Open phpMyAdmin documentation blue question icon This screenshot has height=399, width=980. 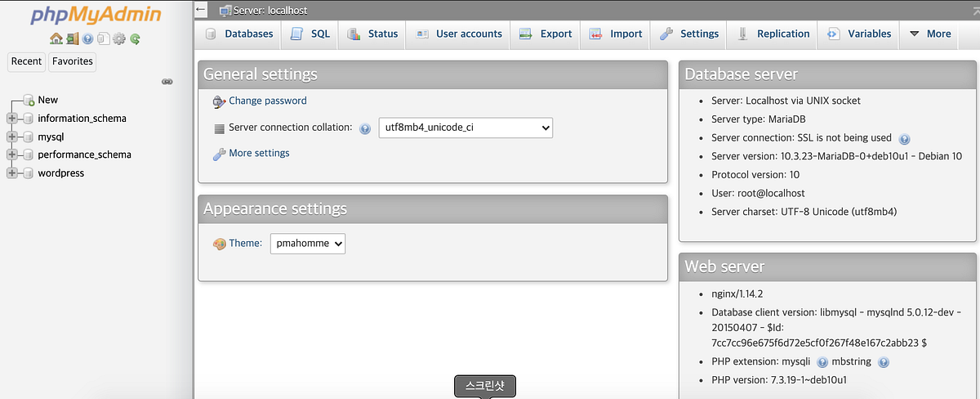87,38
